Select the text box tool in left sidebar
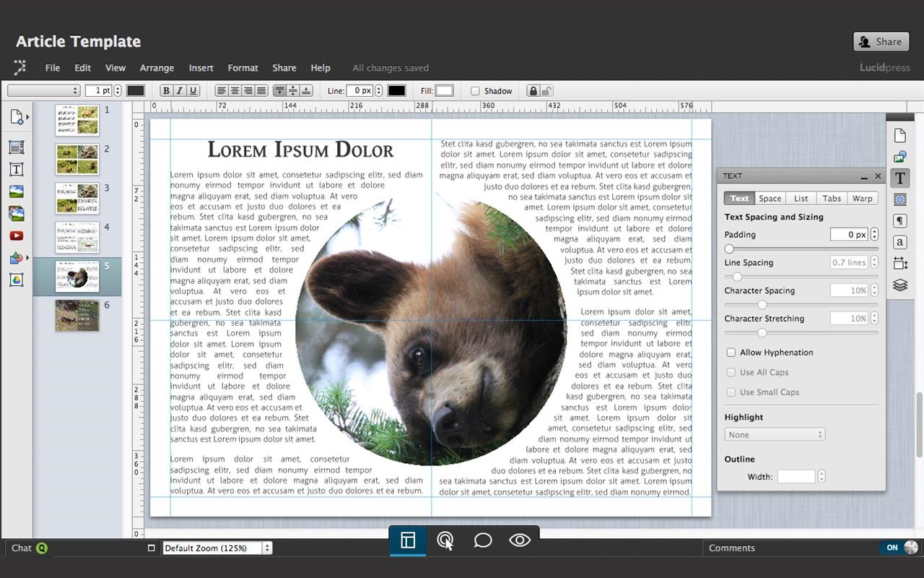924x578 pixels. click(x=16, y=170)
